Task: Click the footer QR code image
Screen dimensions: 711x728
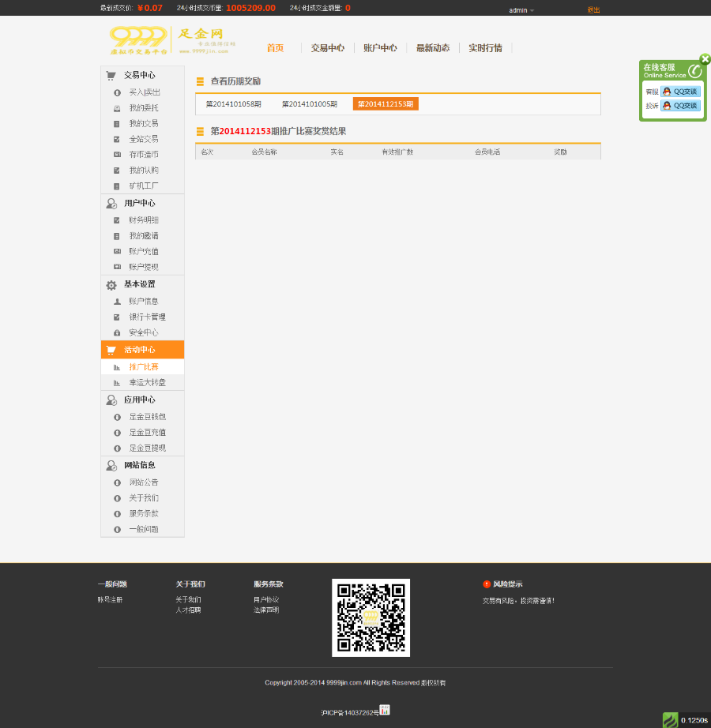Action: click(x=371, y=617)
